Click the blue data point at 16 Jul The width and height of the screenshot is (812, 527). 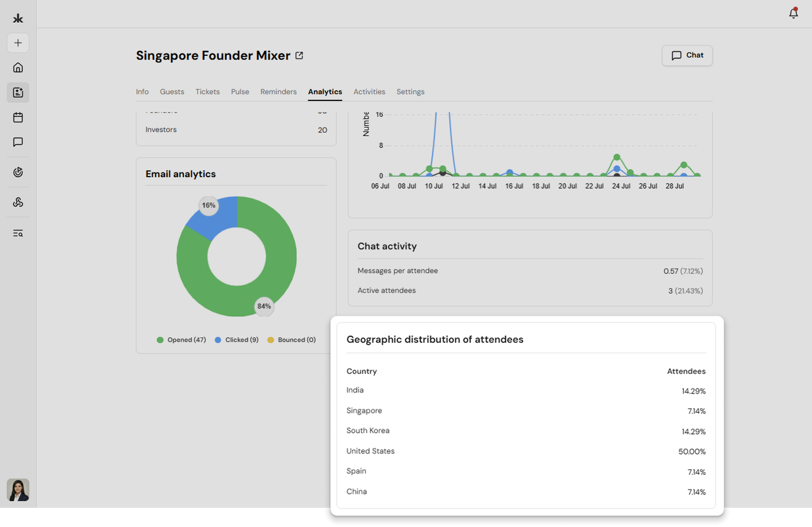[x=509, y=172]
